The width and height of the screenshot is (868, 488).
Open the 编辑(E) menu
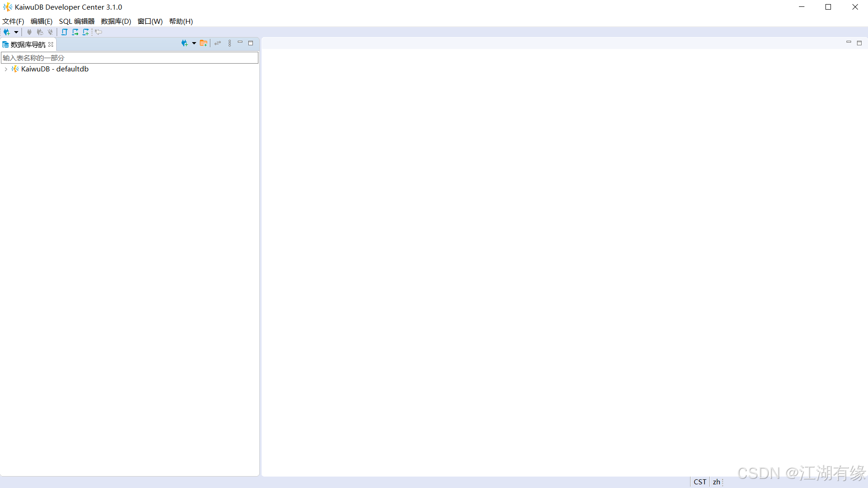[42, 22]
